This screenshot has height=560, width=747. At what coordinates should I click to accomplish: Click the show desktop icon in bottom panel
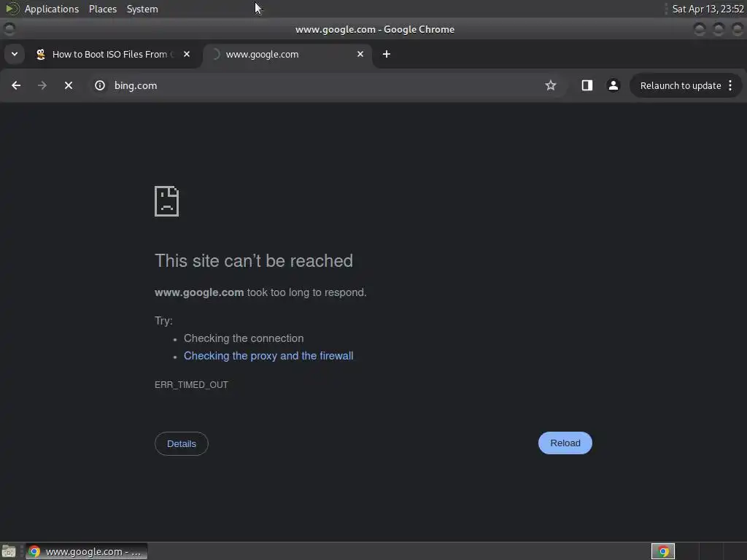coord(9,551)
